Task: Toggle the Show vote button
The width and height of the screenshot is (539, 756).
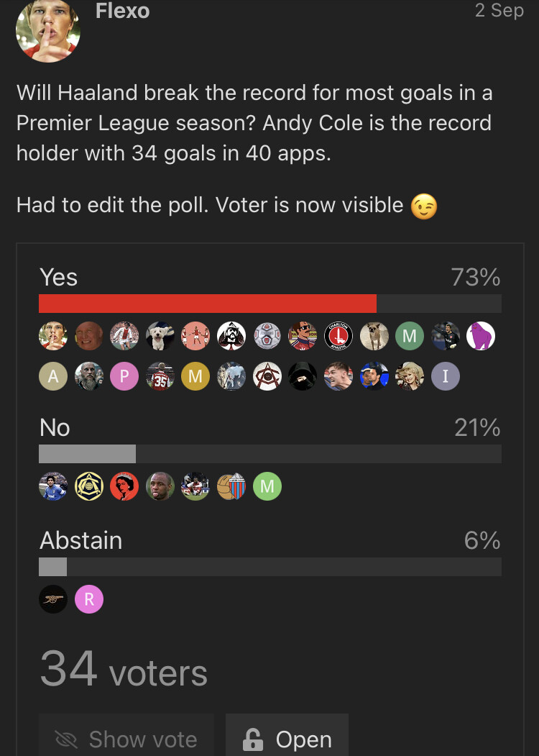Action: point(126,739)
